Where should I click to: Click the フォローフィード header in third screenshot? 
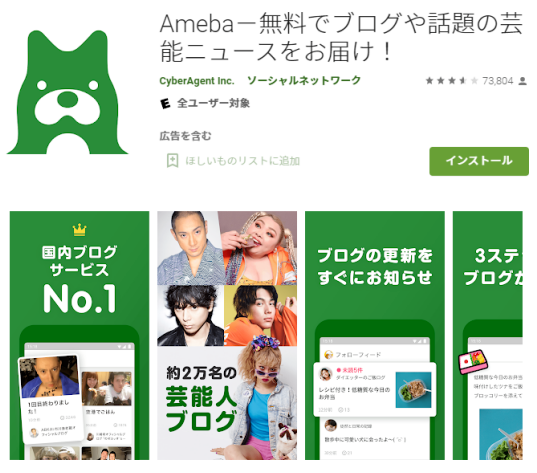point(358,354)
